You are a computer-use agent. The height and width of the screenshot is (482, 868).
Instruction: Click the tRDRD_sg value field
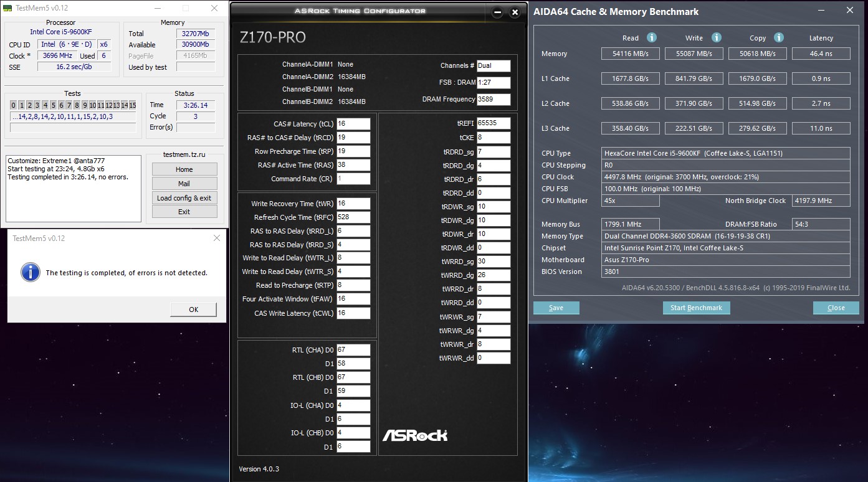[x=494, y=152]
